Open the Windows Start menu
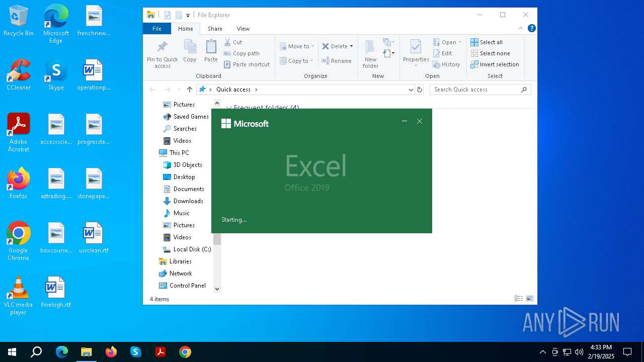 pyautogui.click(x=12, y=352)
